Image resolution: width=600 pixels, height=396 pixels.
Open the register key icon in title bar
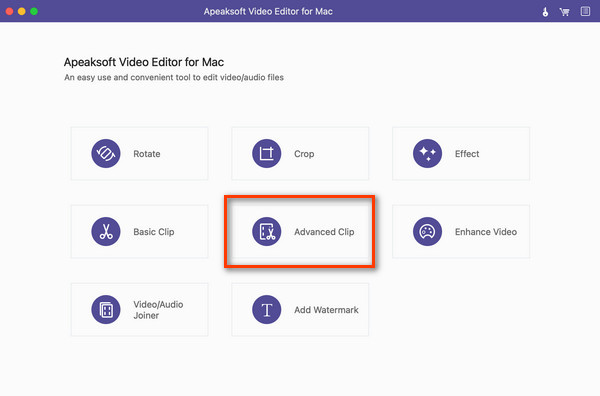pos(545,12)
